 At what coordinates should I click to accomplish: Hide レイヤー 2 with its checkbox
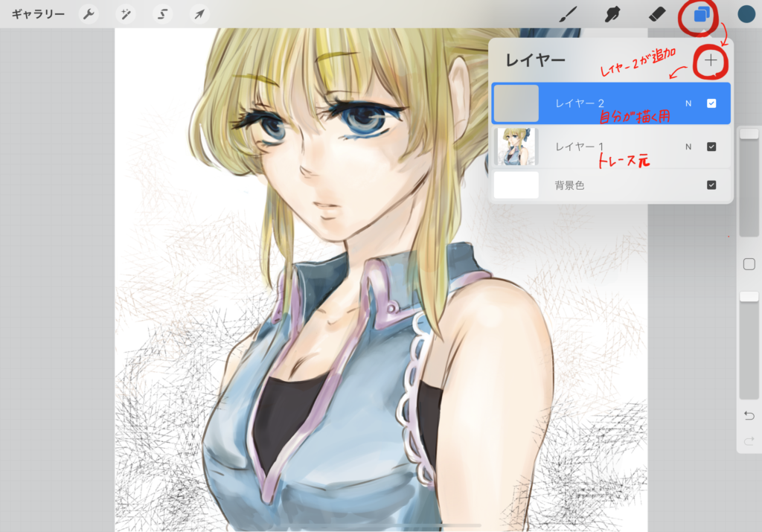(x=711, y=103)
